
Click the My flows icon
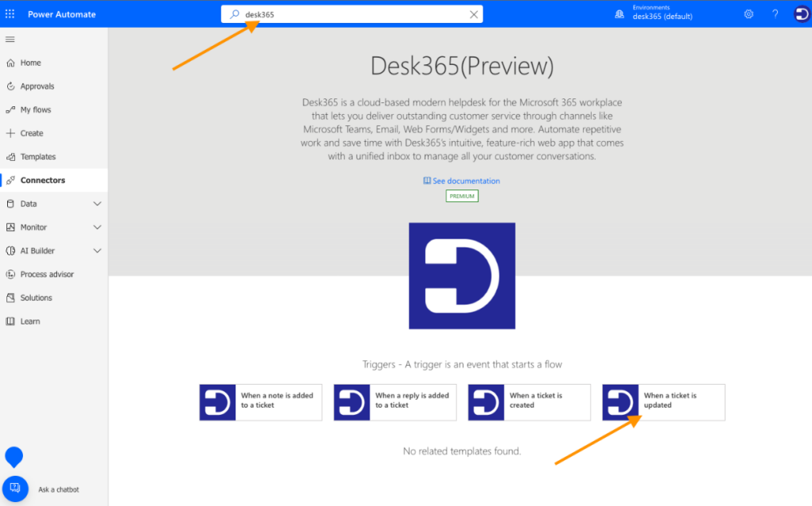click(x=10, y=109)
